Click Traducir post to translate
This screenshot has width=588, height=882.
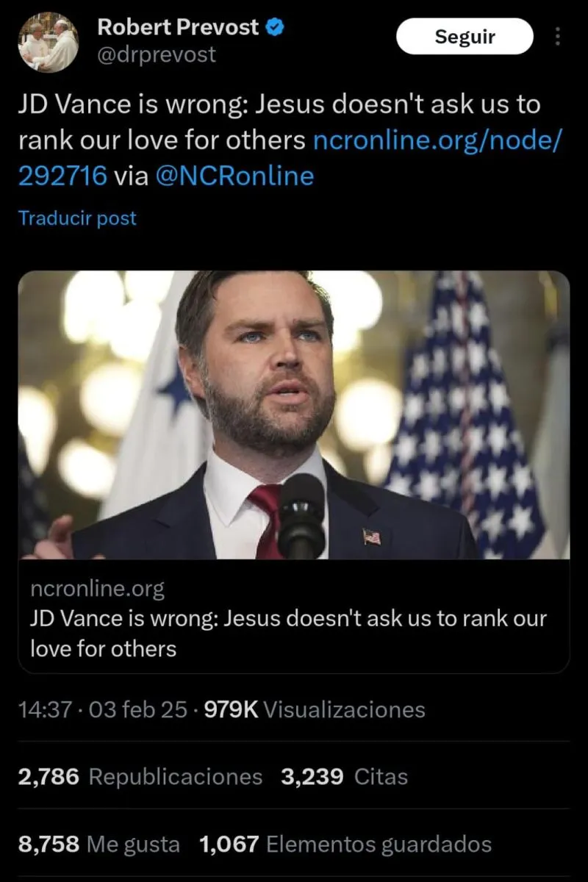tap(77, 218)
